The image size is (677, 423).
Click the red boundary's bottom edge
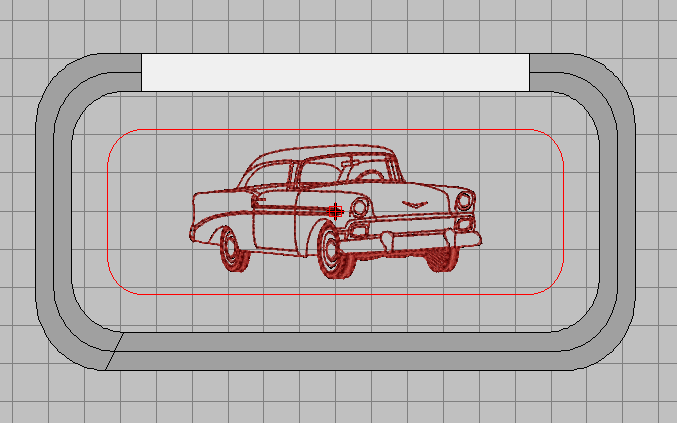(x=335, y=294)
